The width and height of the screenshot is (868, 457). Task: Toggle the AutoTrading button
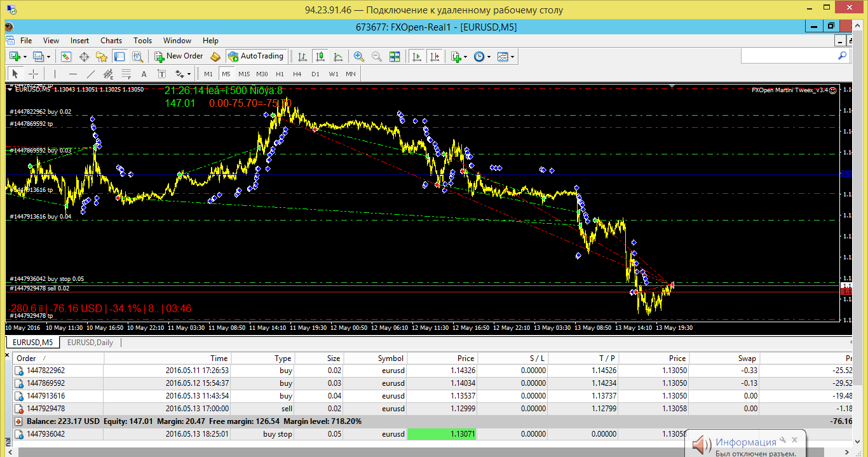pos(255,57)
